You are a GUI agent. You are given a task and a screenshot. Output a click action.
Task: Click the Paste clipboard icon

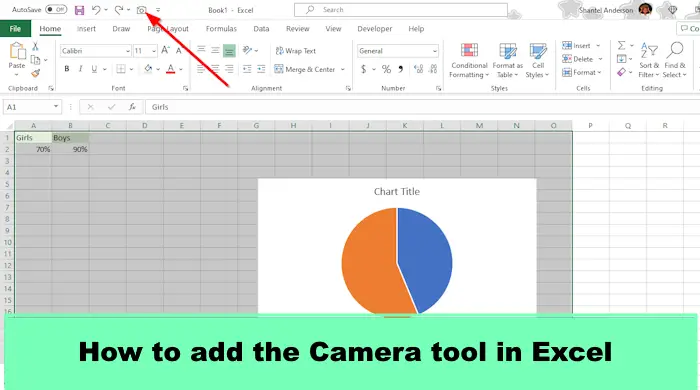tap(17, 51)
